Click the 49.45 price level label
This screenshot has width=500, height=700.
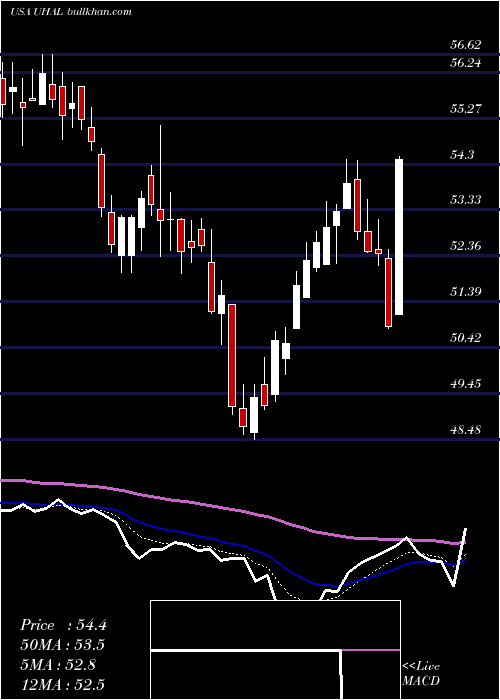pyautogui.click(x=466, y=384)
